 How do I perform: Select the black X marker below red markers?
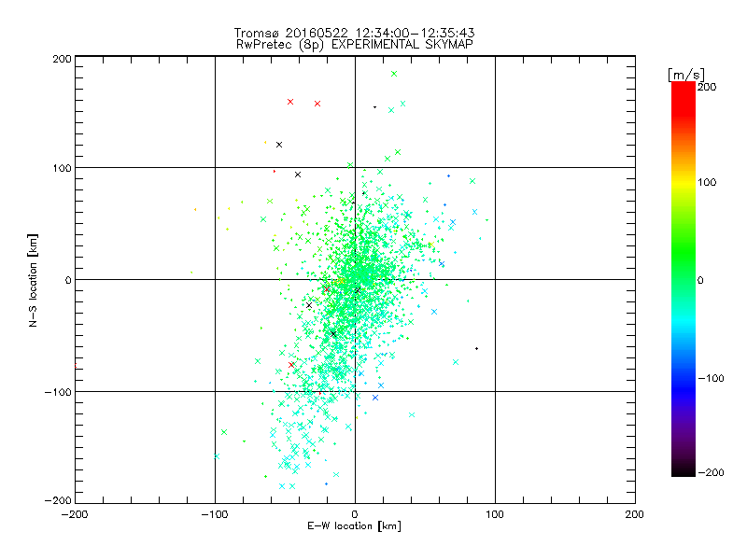point(278,144)
